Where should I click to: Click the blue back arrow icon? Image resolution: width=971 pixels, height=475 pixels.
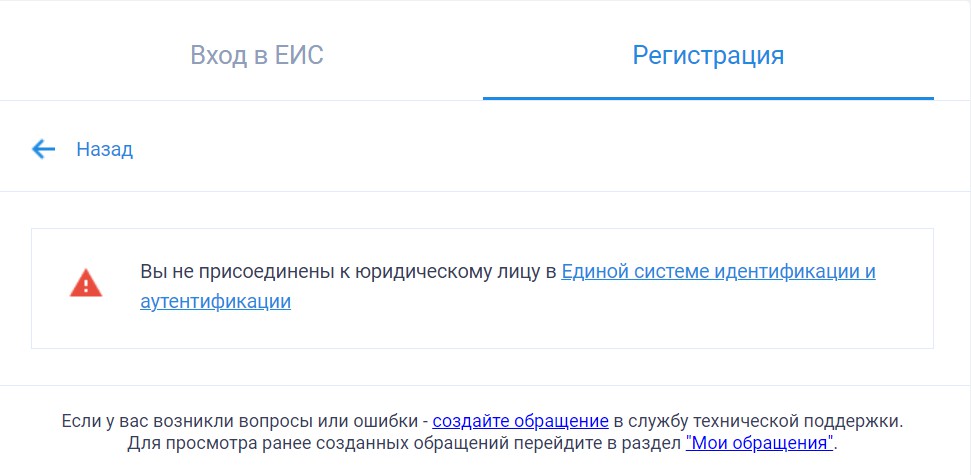coord(43,149)
